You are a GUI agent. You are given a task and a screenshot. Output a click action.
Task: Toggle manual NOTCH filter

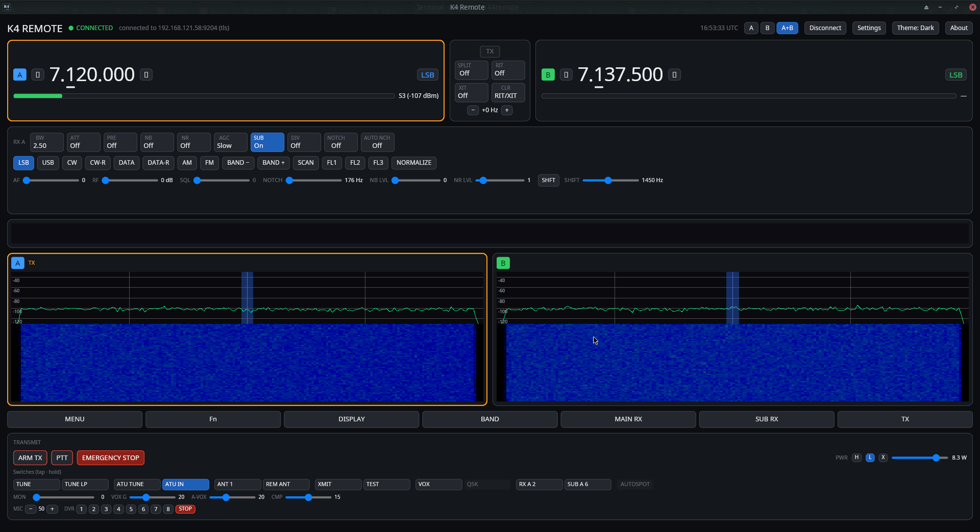340,142
